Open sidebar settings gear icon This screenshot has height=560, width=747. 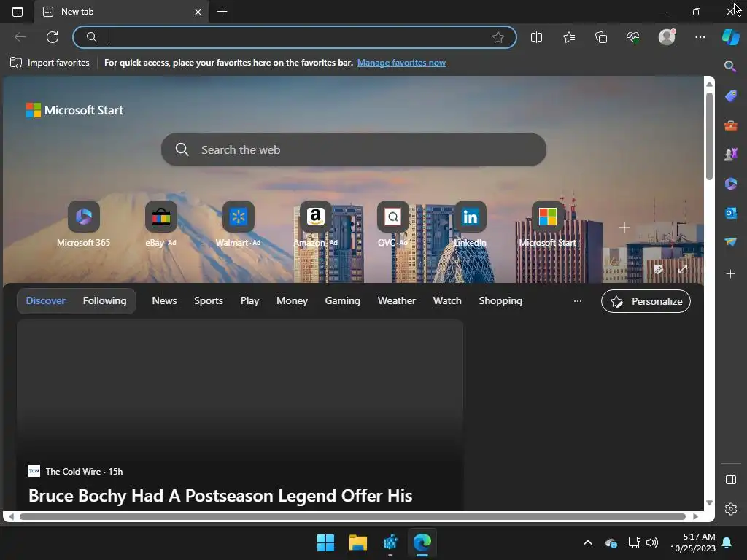tap(730, 508)
